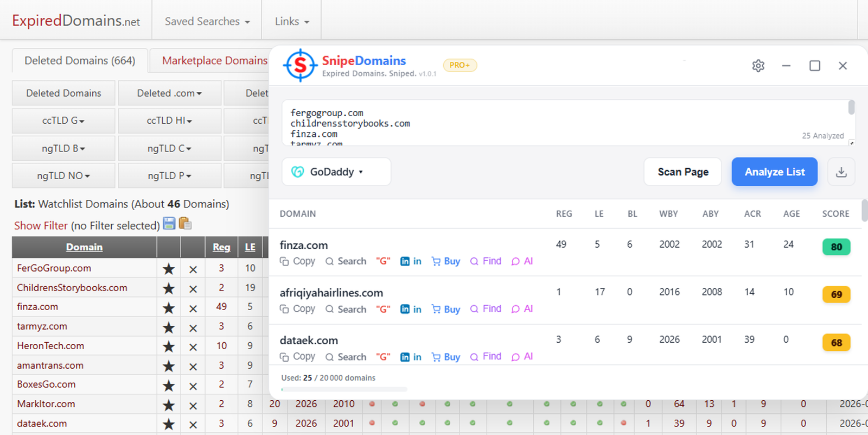Viewport: 868px width, 435px height.
Task: Open Deleted .com dropdown
Action: [170, 93]
